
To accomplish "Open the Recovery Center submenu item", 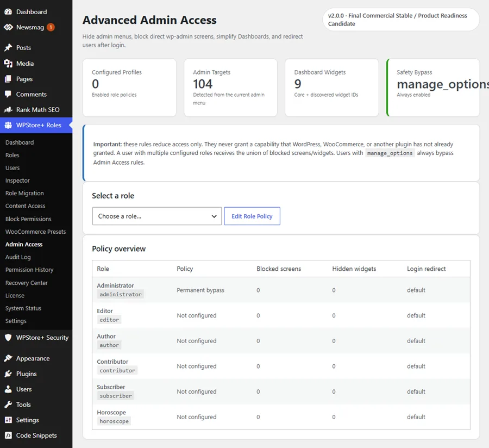I will pos(27,283).
